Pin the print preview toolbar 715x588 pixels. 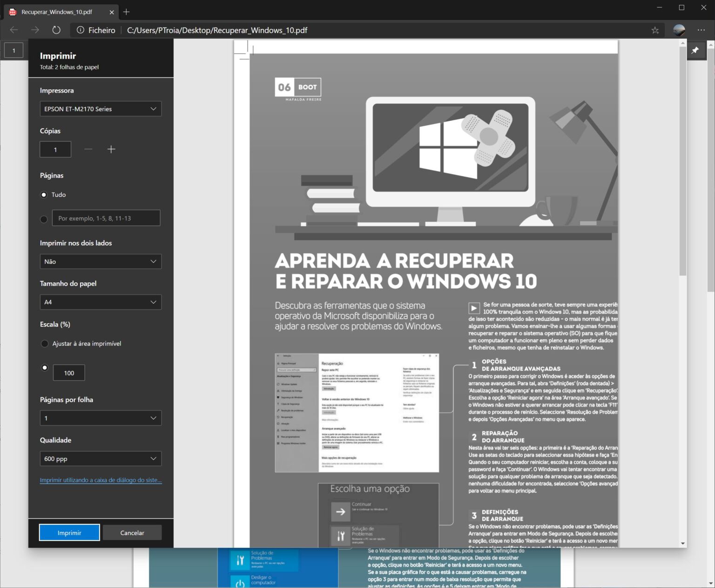coord(696,50)
